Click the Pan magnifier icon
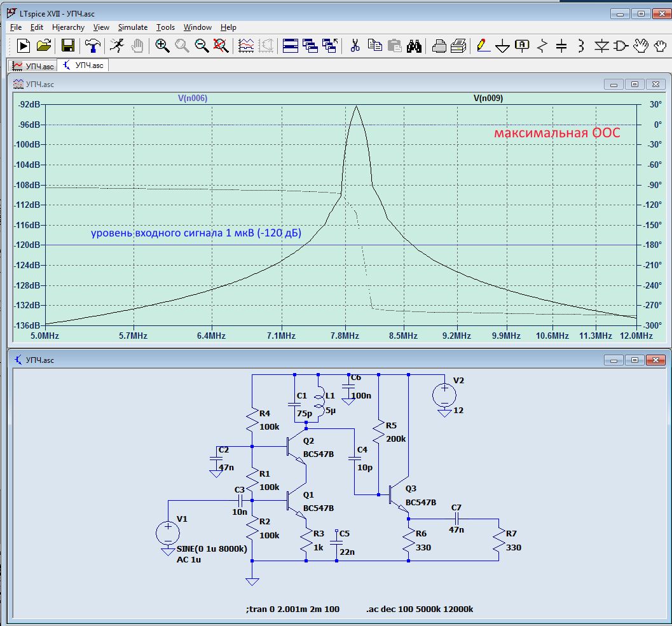 [182, 45]
